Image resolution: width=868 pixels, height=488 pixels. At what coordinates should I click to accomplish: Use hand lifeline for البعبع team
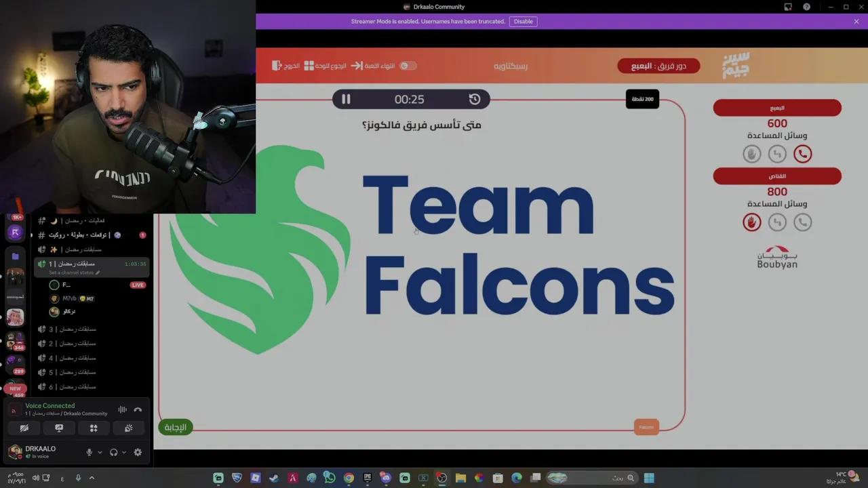tap(751, 154)
